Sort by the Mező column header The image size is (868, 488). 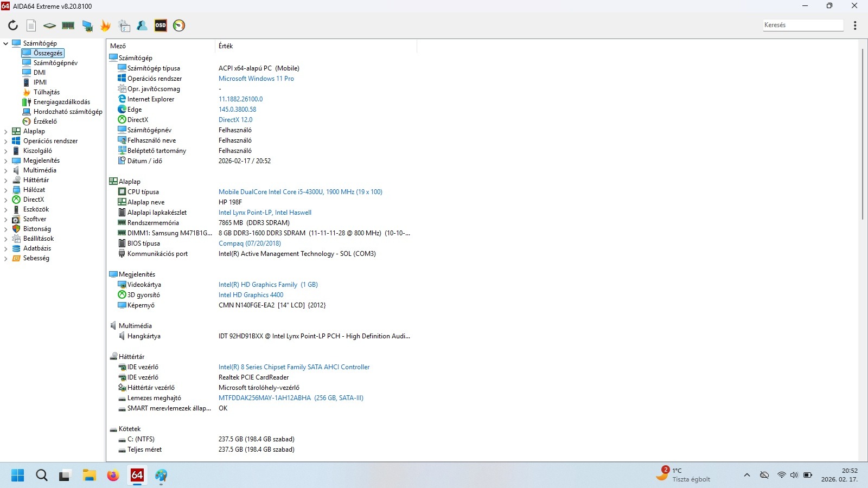pyautogui.click(x=161, y=46)
